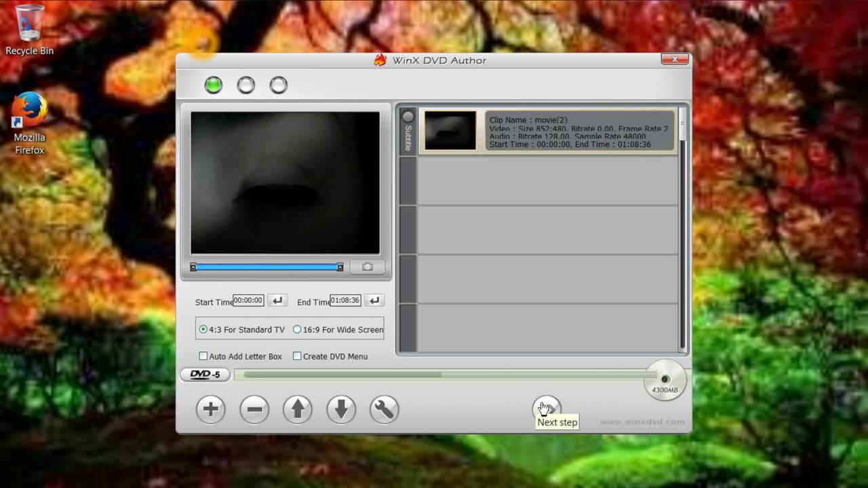This screenshot has width=868, height=488.
Task: Click the second step indicator circle
Action: point(246,85)
